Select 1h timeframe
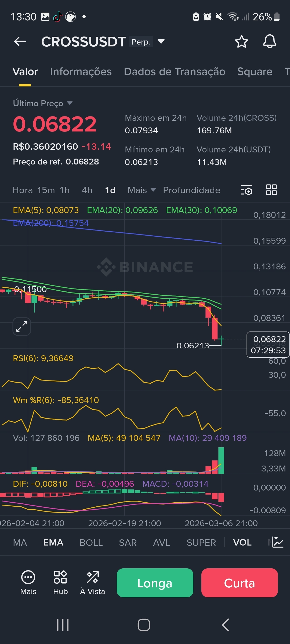Screen dimensions: 290x644 (65, 190)
